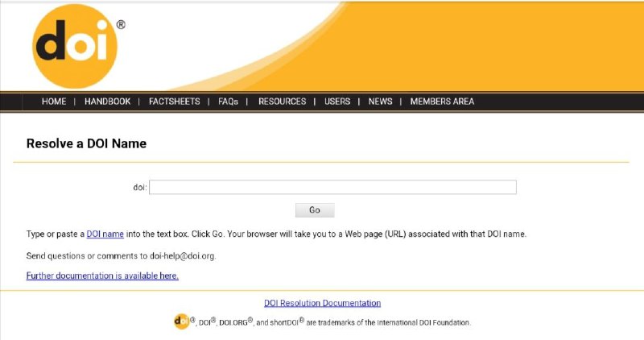Click the Go button
This screenshot has width=644, height=340.
(315, 210)
